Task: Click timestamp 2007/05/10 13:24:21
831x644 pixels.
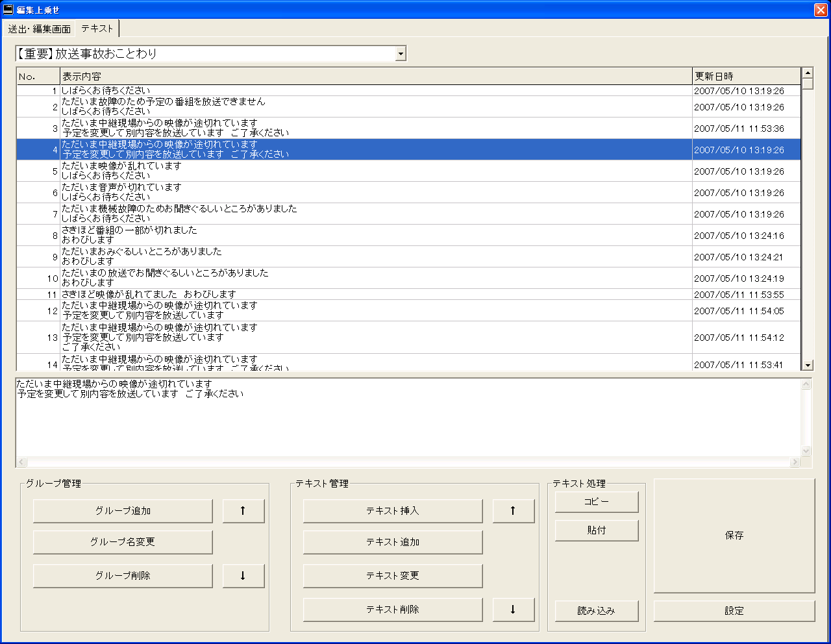Action: (x=739, y=257)
